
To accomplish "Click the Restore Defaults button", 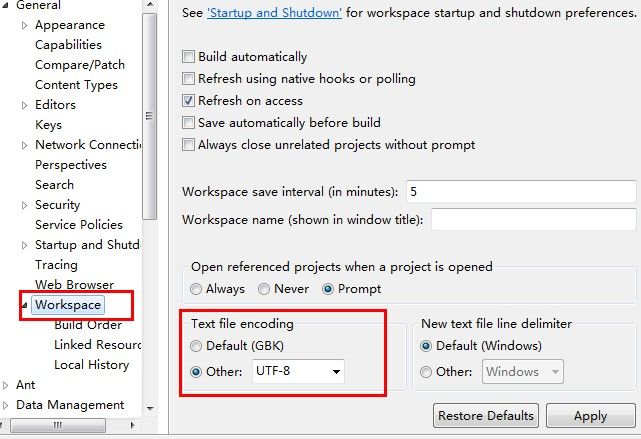I will pyautogui.click(x=486, y=416).
